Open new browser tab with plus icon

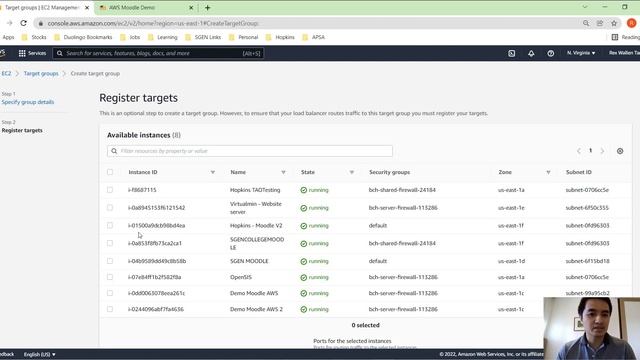point(207,7)
